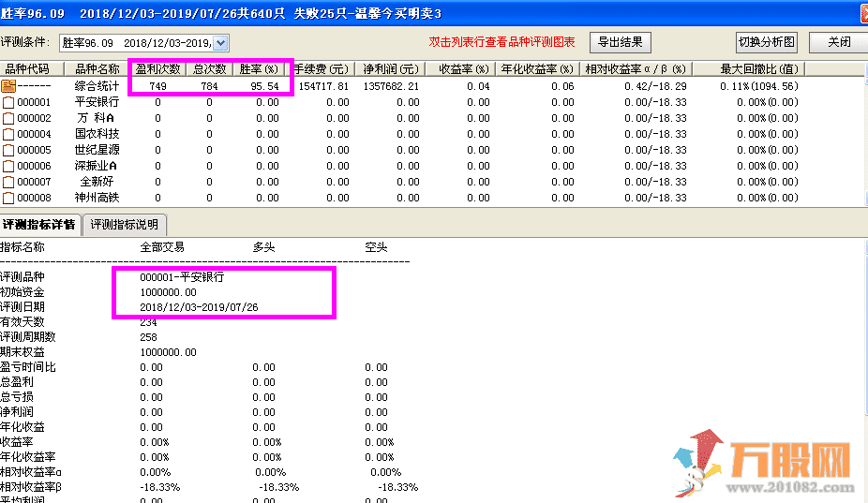Switch to the 评测指标说明 tab

pyautogui.click(x=125, y=225)
